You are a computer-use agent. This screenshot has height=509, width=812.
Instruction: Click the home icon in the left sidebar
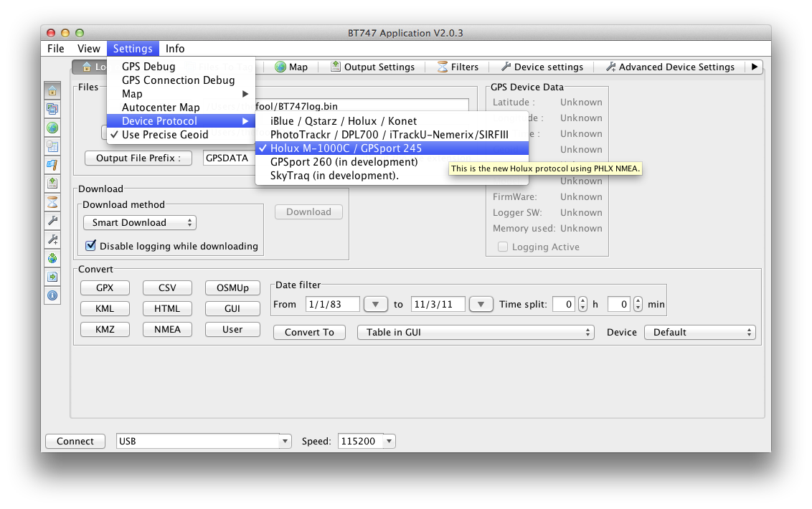(52, 90)
